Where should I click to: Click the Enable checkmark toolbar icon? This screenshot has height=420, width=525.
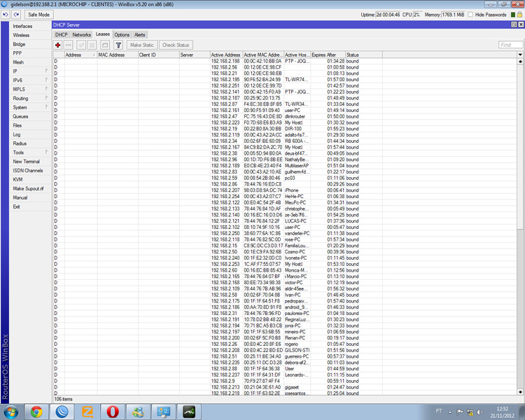pos(81,45)
